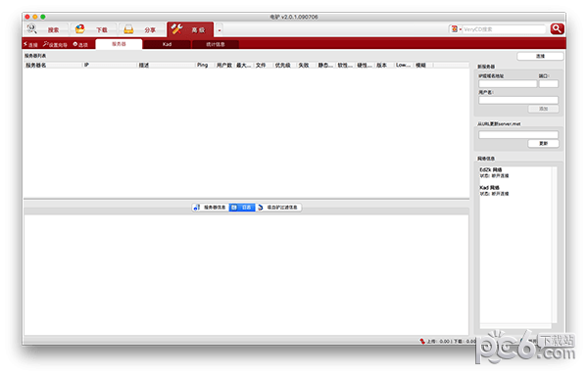Screen dimensions: 588x376
Task: Select the 高级 advanced tab
Action: pyautogui.click(x=190, y=29)
